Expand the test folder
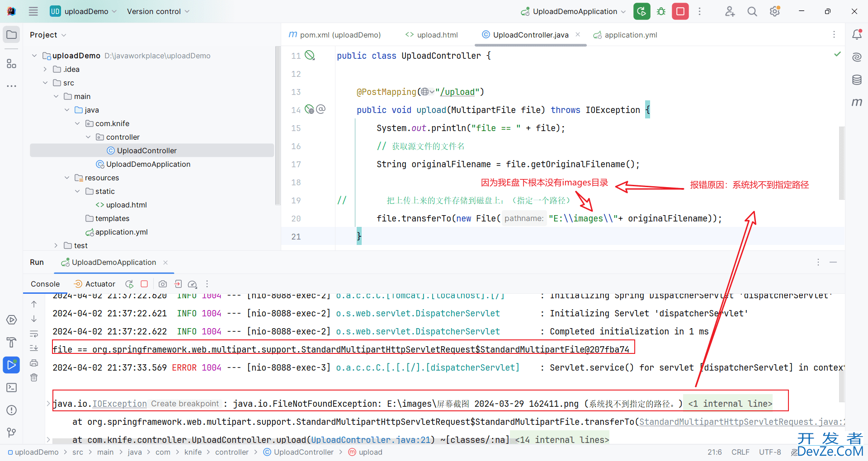This screenshot has height=461, width=868. (x=56, y=245)
